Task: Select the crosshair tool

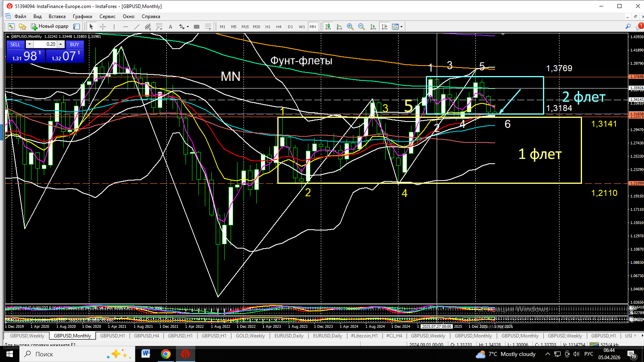Action: point(103,27)
